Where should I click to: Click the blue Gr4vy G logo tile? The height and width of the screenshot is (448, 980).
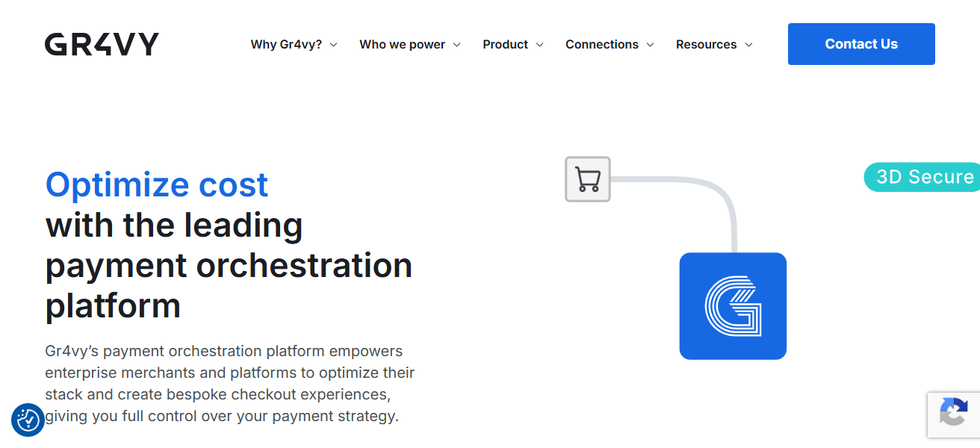point(733,306)
